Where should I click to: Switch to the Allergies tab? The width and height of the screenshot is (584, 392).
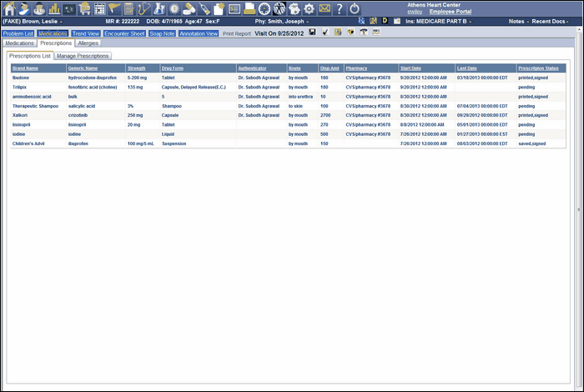88,43
